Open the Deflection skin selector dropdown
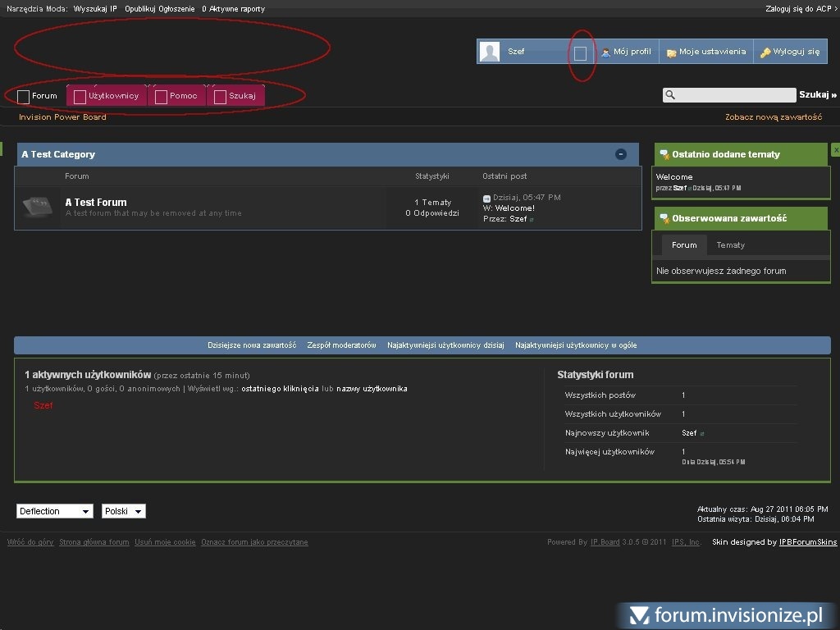840x630 pixels. point(55,511)
